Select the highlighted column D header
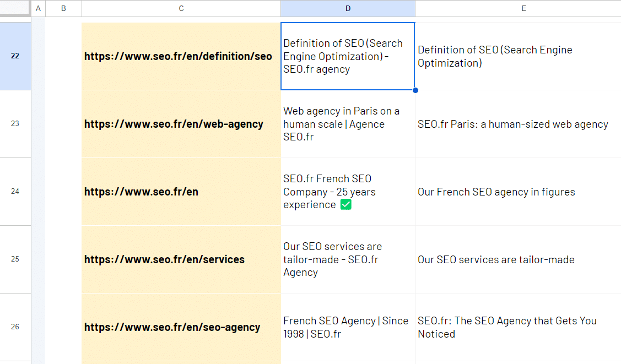This screenshot has width=621, height=364. coord(348,8)
